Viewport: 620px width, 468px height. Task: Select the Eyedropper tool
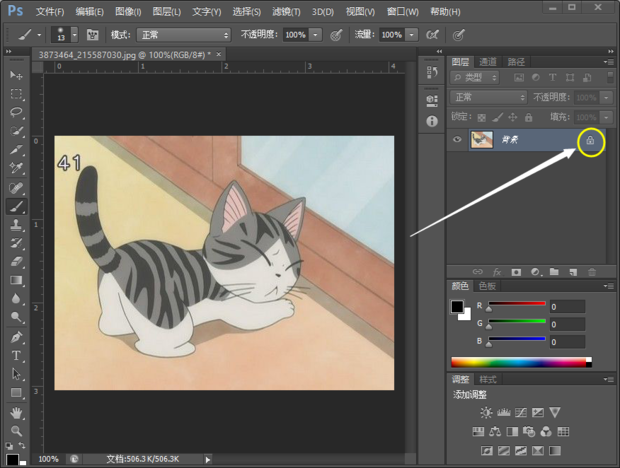tap(16, 168)
